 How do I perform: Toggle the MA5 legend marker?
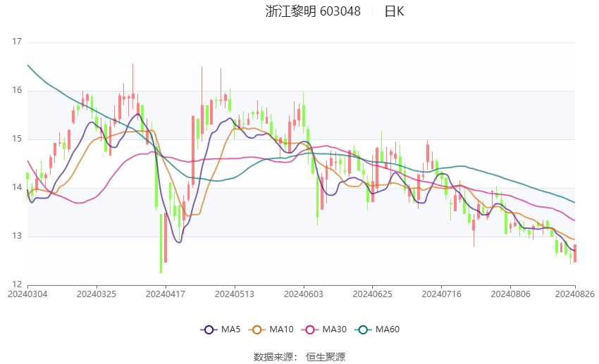tap(209, 330)
